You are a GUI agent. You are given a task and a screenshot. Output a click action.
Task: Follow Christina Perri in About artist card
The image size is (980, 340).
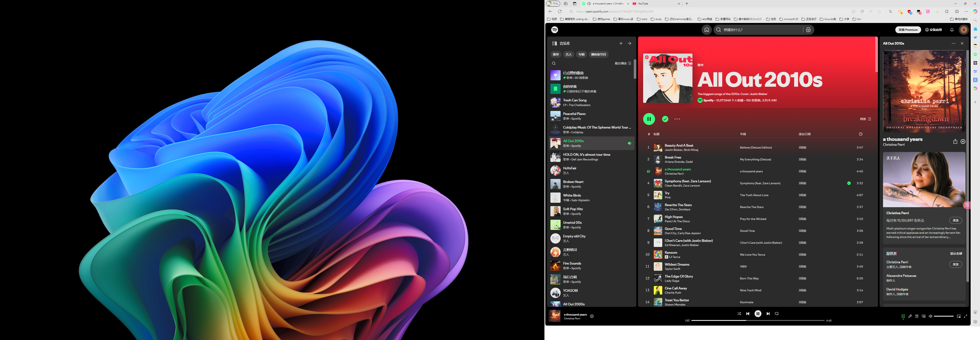[x=955, y=221]
